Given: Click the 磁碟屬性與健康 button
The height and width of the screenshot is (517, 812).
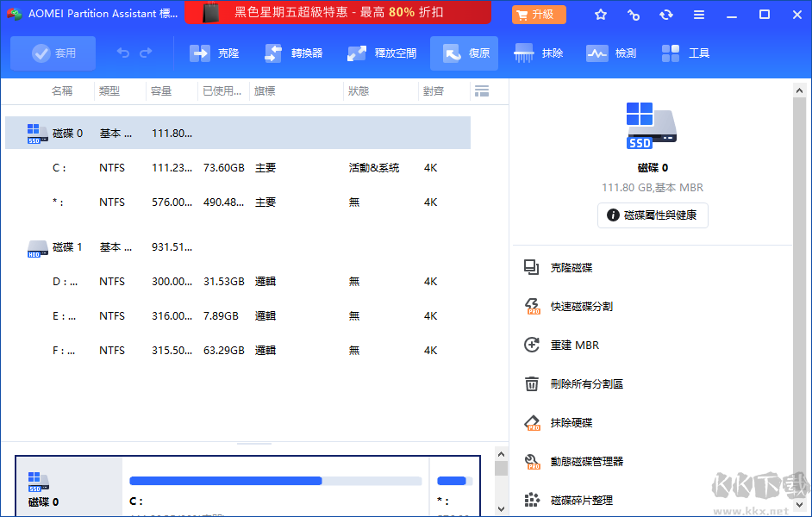Looking at the screenshot, I should [653, 215].
